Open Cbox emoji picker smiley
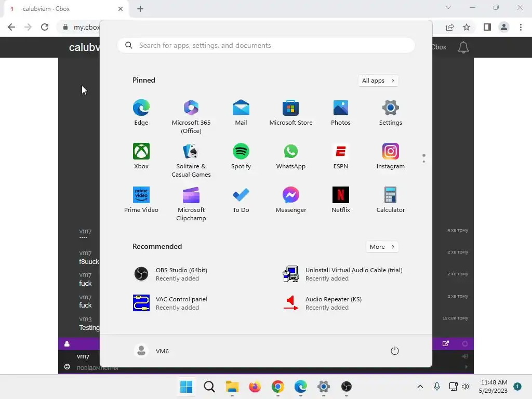This screenshot has width=532, height=399. 67,367
